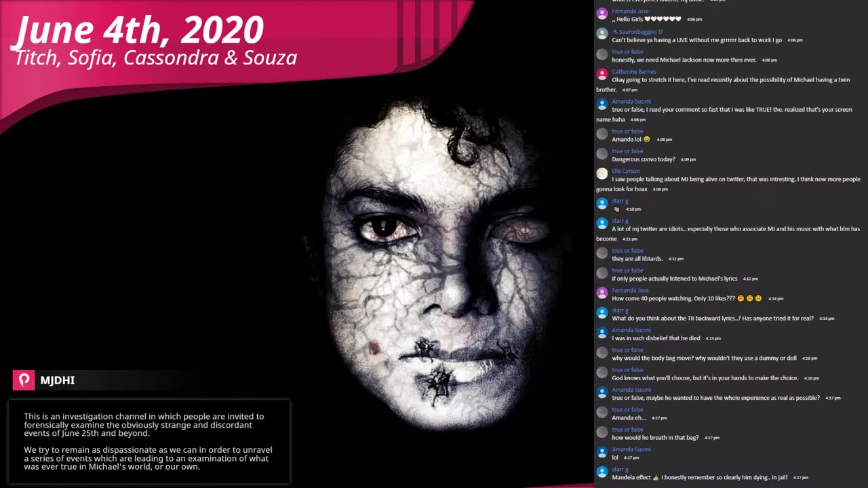Click Amanda Suomi's avatar beside 'I was in such disbelief'
The image size is (868, 488).
(x=602, y=333)
